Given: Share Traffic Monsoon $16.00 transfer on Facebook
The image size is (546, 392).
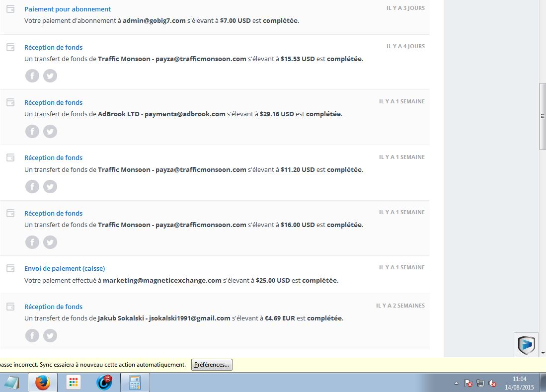Looking at the screenshot, I should (x=32, y=242).
